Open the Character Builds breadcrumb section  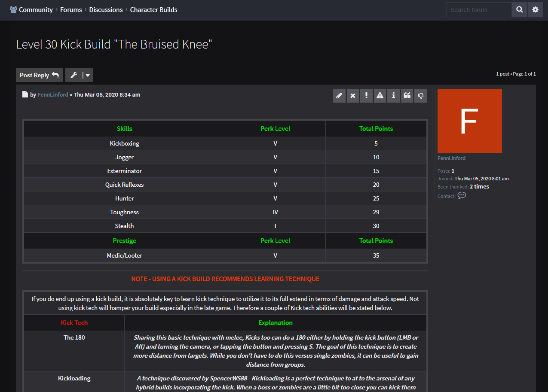click(x=153, y=9)
